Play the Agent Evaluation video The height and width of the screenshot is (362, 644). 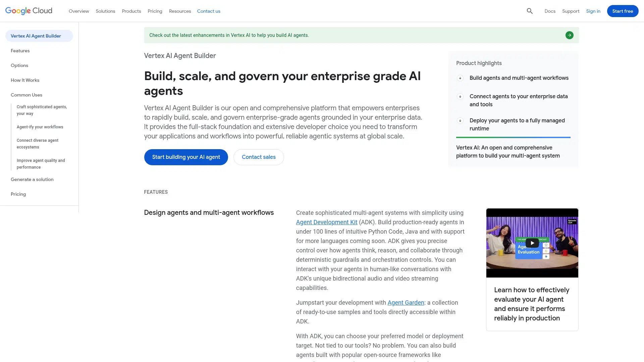pyautogui.click(x=532, y=243)
